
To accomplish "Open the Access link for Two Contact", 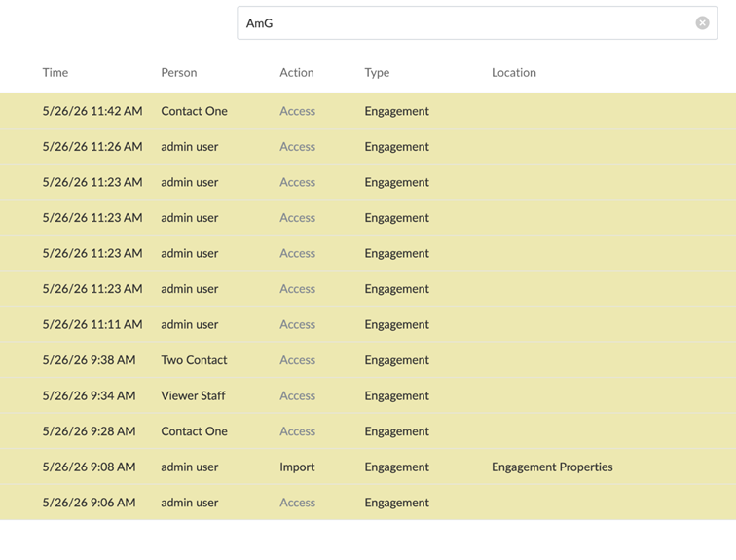I will coord(298,360).
